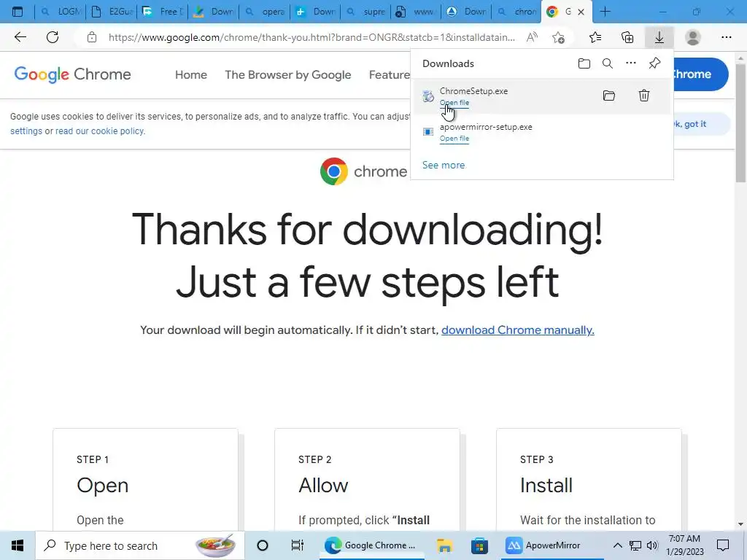
Task: Toggle the Downloads toolbar button
Action: (659, 37)
